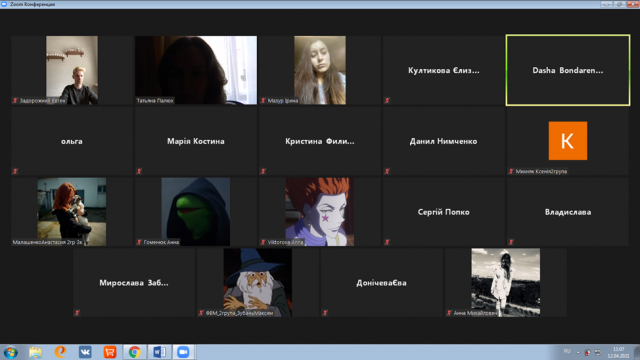Click muted mic icon on Марія Костина tile
Viewport: 640px width, 360px height.
tap(139, 171)
